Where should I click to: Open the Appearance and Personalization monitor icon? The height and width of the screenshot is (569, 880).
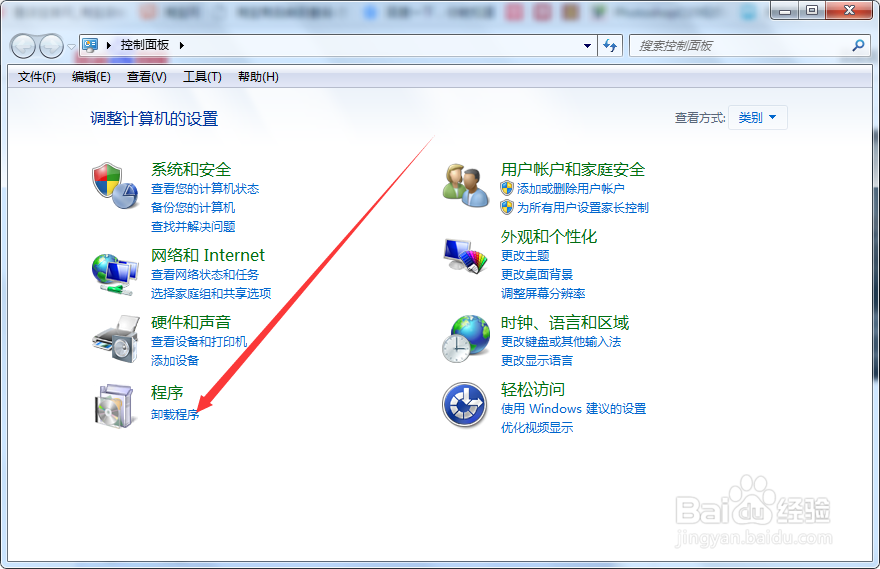[465, 256]
